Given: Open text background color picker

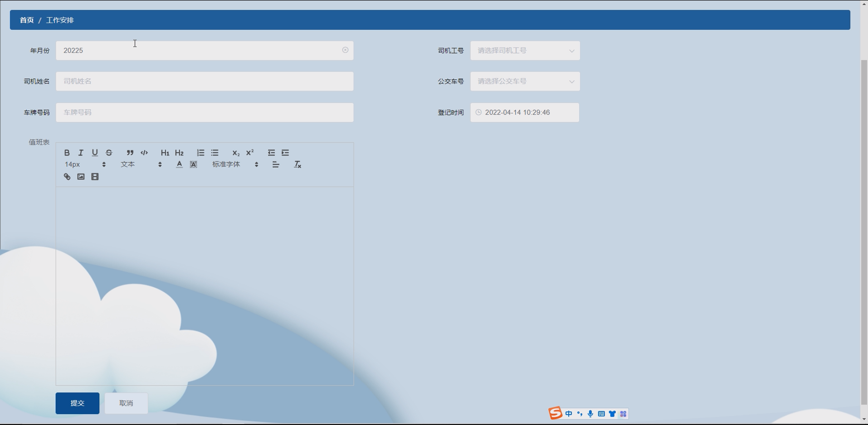Looking at the screenshot, I should [194, 164].
